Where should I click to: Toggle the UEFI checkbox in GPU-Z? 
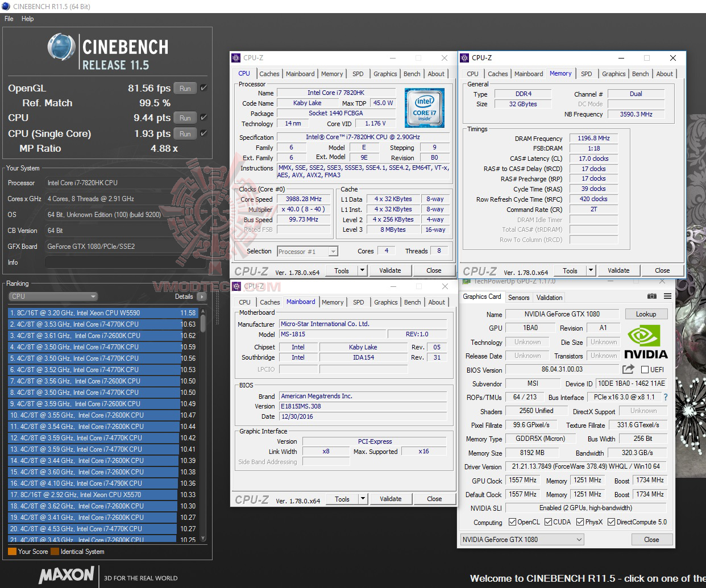click(645, 370)
